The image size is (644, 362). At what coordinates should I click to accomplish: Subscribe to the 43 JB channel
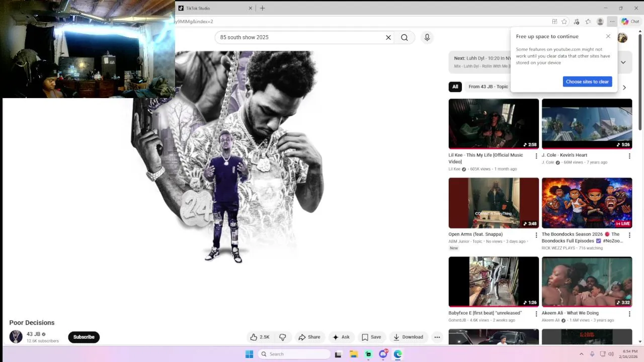(x=84, y=337)
